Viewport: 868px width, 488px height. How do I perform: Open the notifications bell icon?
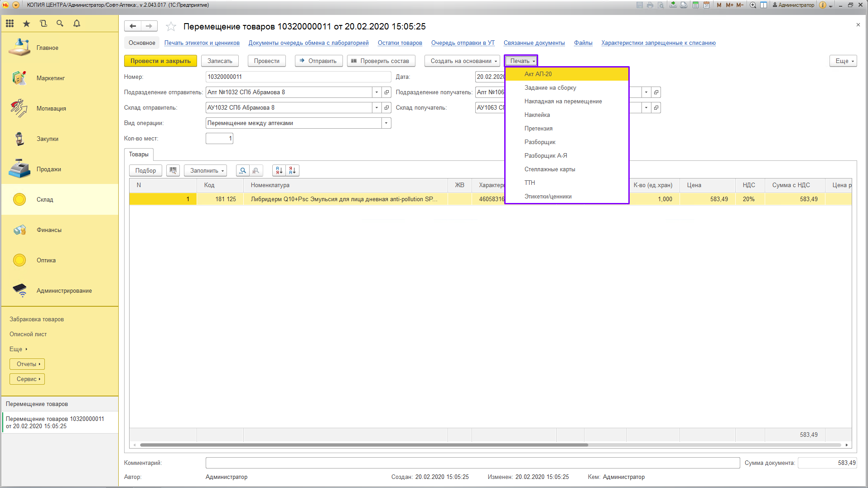(77, 24)
